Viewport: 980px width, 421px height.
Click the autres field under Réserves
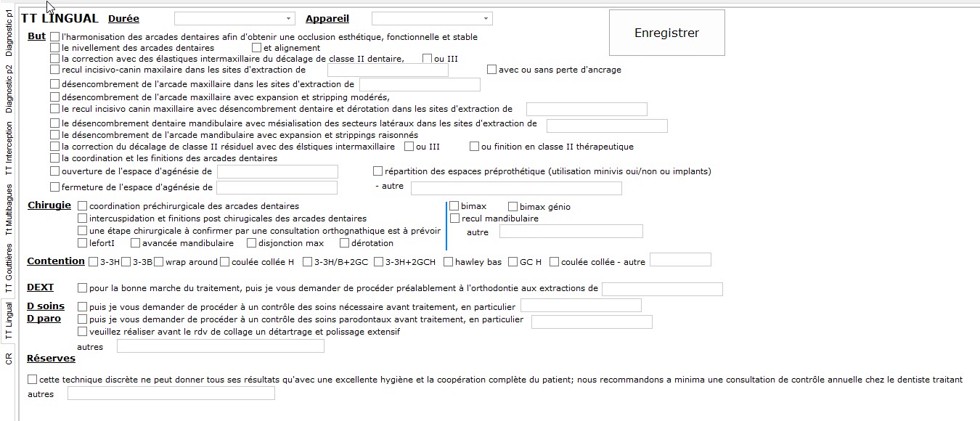(x=171, y=393)
